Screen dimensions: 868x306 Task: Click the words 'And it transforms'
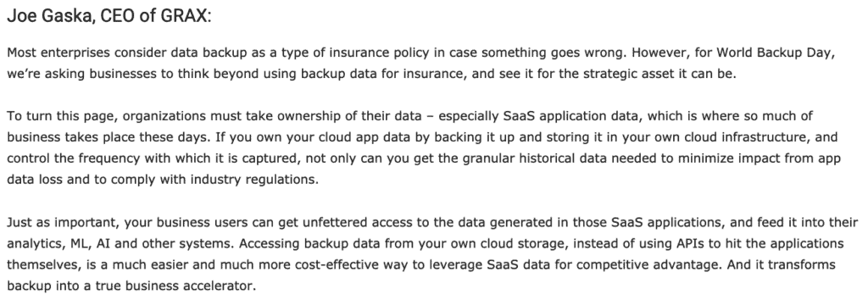pyautogui.click(x=782, y=264)
